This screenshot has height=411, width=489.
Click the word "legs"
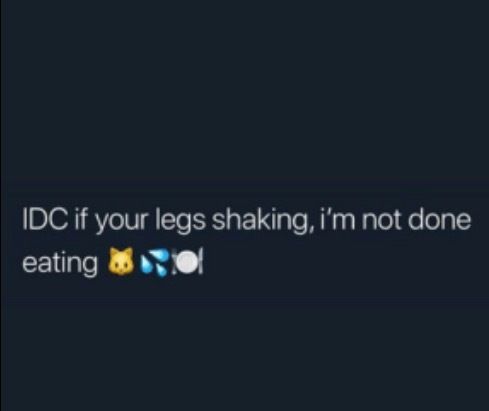pyautogui.click(x=181, y=222)
